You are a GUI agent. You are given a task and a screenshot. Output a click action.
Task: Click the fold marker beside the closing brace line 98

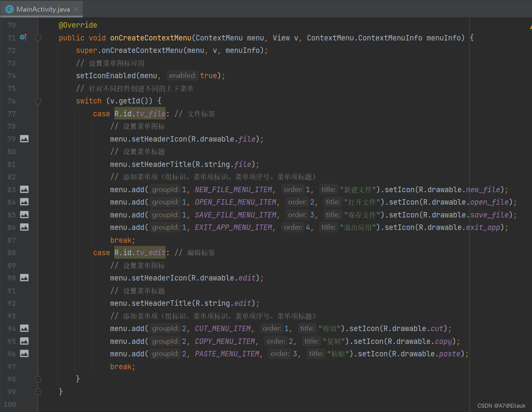point(38,379)
